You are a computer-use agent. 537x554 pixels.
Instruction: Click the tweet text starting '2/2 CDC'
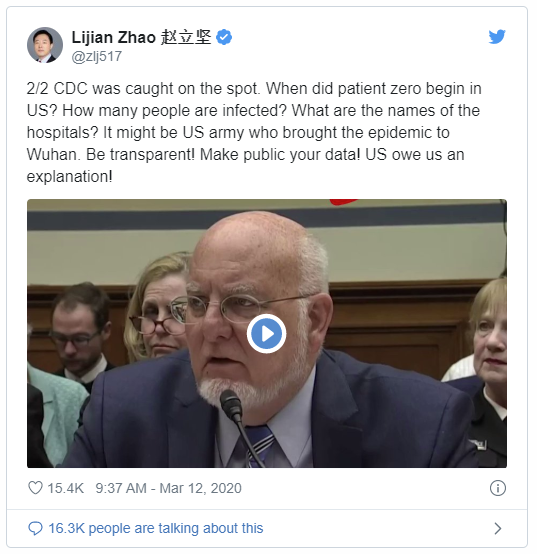coord(254,132)
